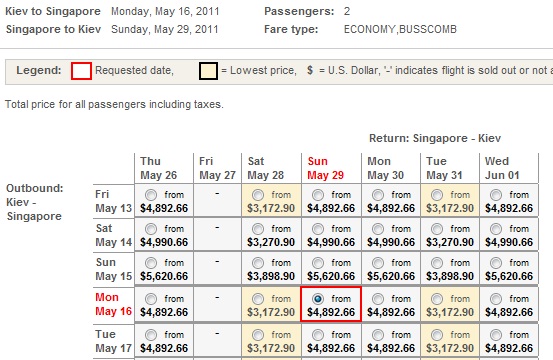Pick Tue May 17 outbound with Wed Jun 01 return
This screenshot has height=360, width=553.
point(496,335)
